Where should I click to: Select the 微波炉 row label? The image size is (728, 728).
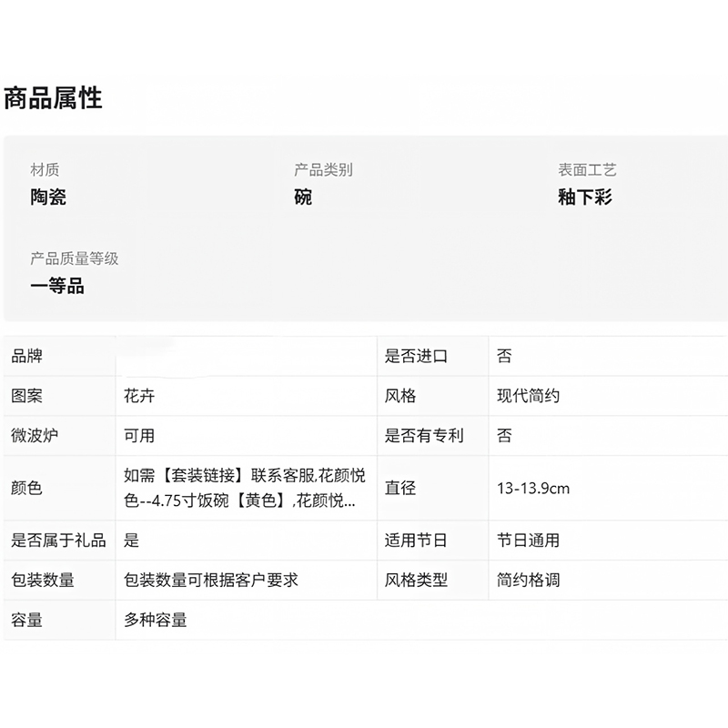(x=35, y=436)
